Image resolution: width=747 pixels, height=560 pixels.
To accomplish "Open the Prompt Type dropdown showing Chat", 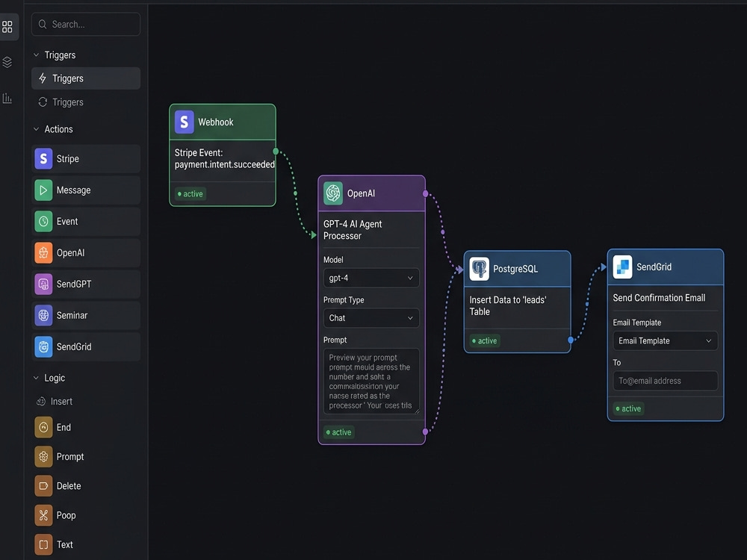I will [371, 318].
